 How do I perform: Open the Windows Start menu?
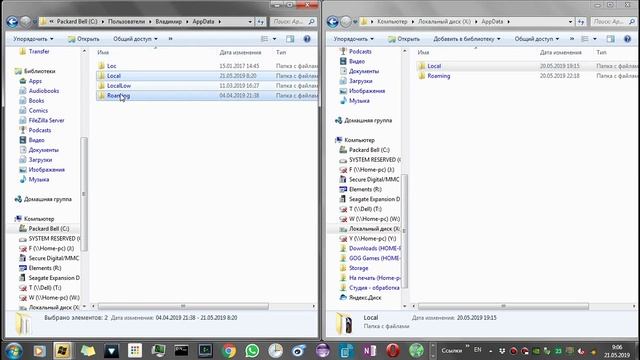[13, 351]
